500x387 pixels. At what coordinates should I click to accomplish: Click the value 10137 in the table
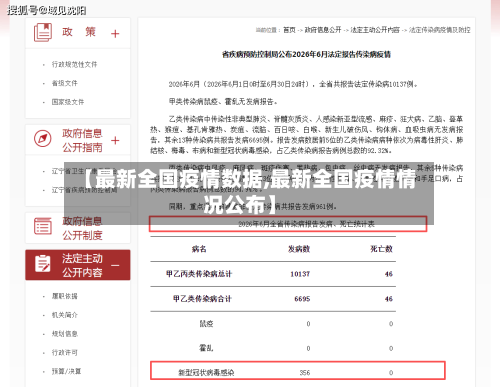[x=300, y=274]
